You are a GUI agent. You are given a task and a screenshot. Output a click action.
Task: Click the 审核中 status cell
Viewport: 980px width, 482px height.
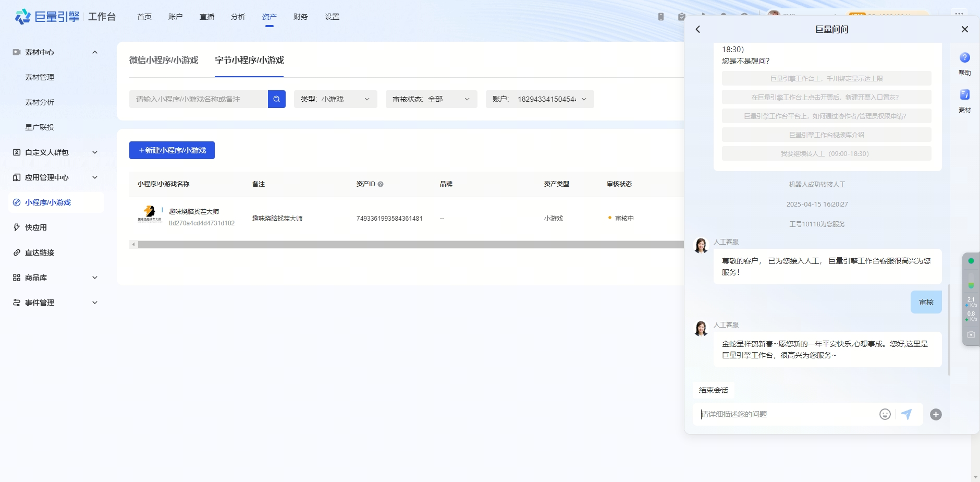[621, 218]
